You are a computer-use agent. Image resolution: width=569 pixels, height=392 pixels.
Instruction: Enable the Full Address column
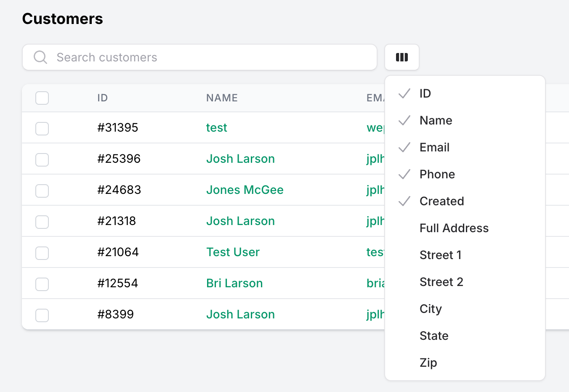(465, 228)
